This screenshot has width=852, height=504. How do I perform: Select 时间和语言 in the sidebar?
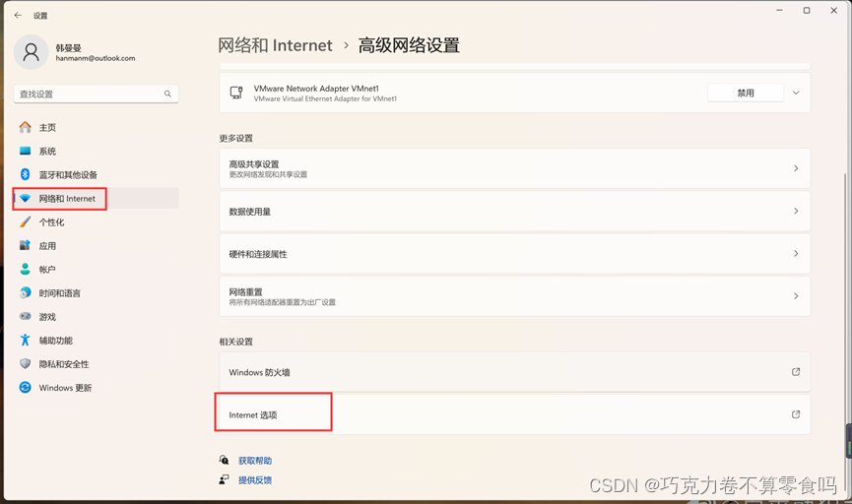(x=97, y=292)
